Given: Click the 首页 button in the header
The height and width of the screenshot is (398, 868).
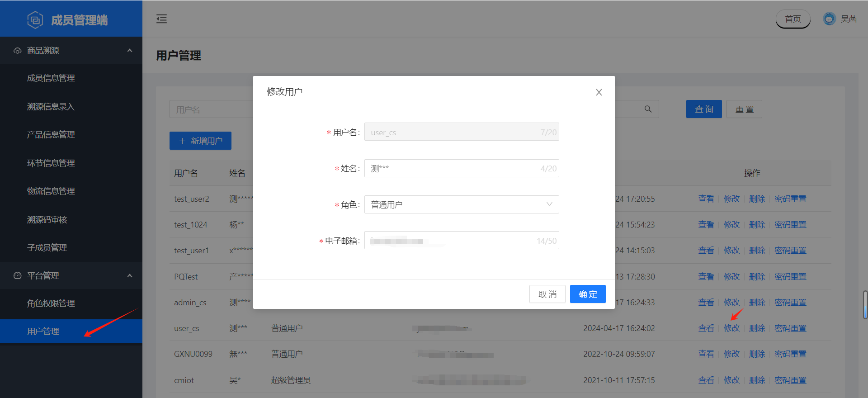Looking at the screenshot, I should [793, 19].
